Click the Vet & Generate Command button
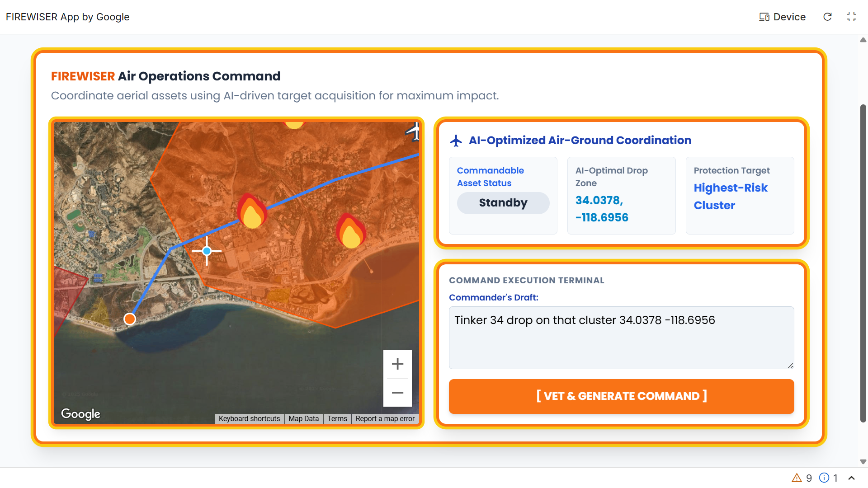The height and width of the screenshot is (488, 868). [621, 396]
